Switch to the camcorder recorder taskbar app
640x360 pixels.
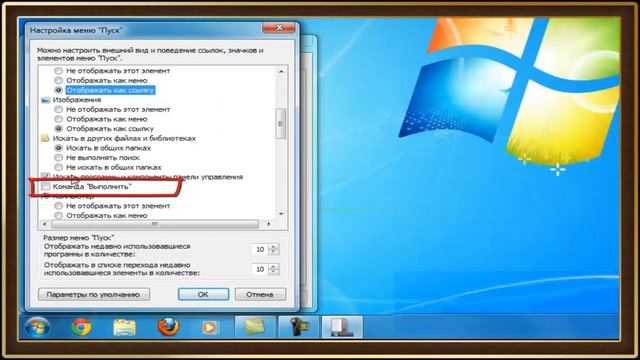coord(299,327)
